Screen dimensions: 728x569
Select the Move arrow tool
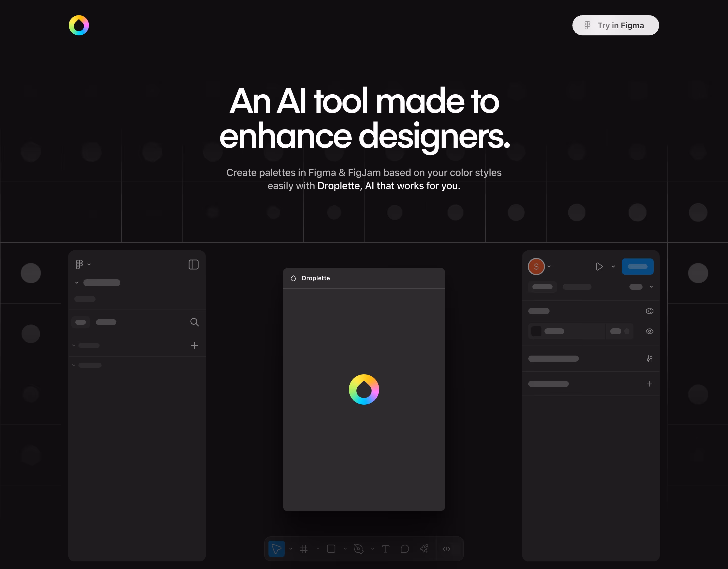coord(276,549)
